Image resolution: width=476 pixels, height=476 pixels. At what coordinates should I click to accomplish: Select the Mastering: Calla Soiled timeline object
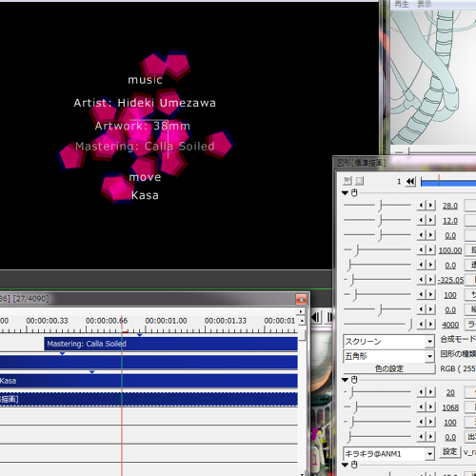[170, 344]
